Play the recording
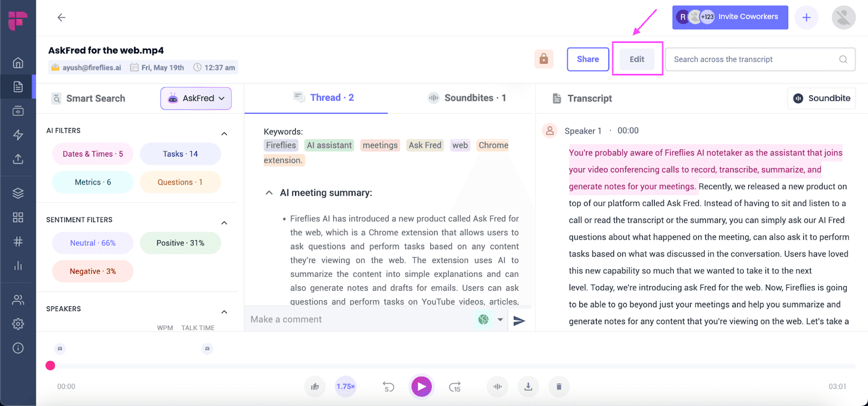The image size is (868, 406). pos(422,386)
